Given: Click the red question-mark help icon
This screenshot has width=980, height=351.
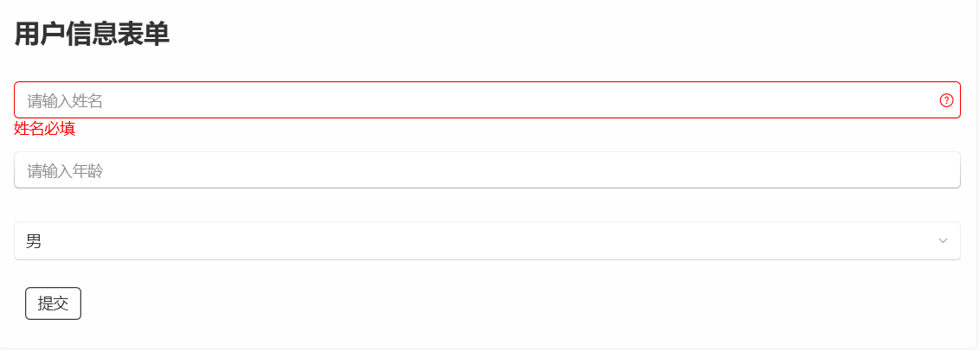Looking at the screenshot, I should (946, 100).
